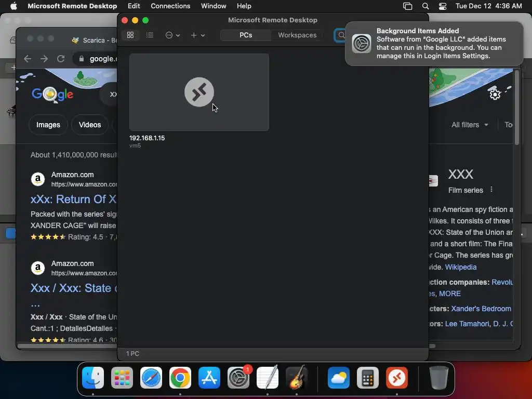Click the search field magnifier in Remote Desktop

[x=341, y=35]
